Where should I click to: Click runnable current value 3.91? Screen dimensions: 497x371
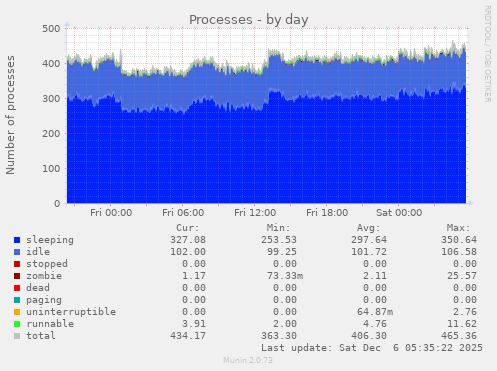point(194,324)
